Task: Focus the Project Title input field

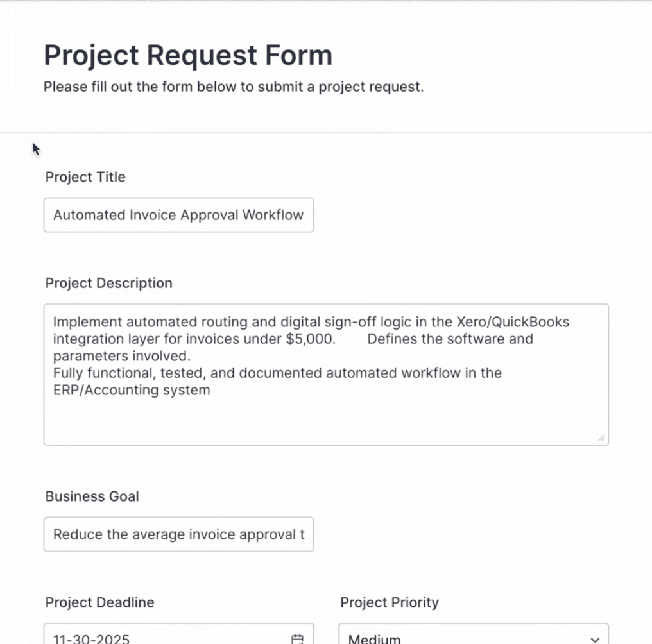Action: tap(178, 215)
